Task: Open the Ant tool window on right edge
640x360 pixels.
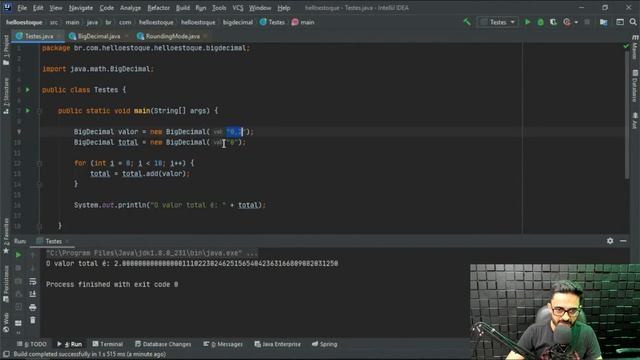Action: [635, 121]
